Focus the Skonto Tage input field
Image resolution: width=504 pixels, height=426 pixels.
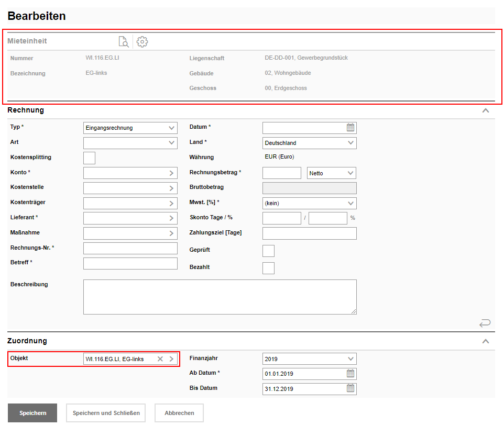[281, 218]
